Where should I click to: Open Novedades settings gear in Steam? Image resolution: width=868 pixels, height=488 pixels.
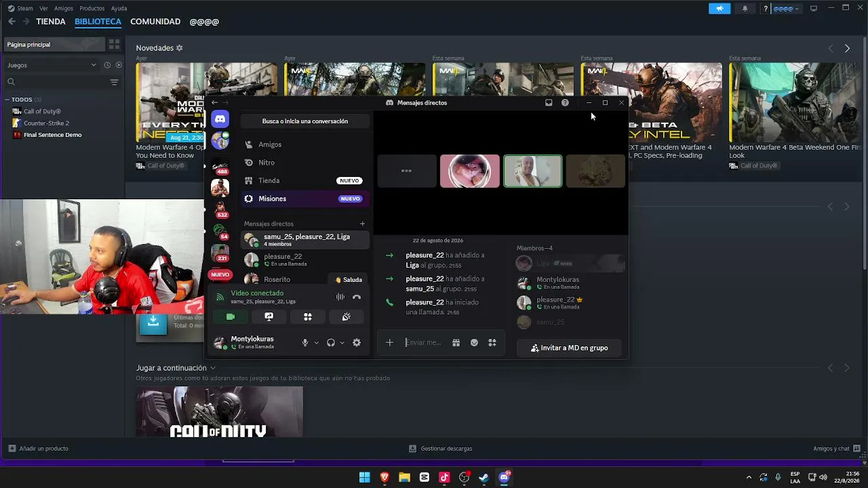[180, 48]
